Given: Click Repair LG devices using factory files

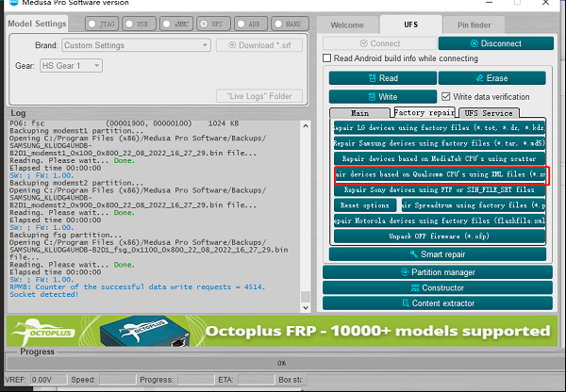Looking at the screenshot, I should click(x=440, y=127).
